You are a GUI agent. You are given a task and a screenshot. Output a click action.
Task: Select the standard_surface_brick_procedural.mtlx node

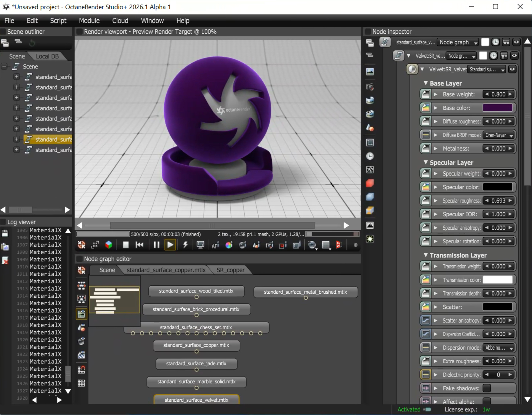point(196,309)
